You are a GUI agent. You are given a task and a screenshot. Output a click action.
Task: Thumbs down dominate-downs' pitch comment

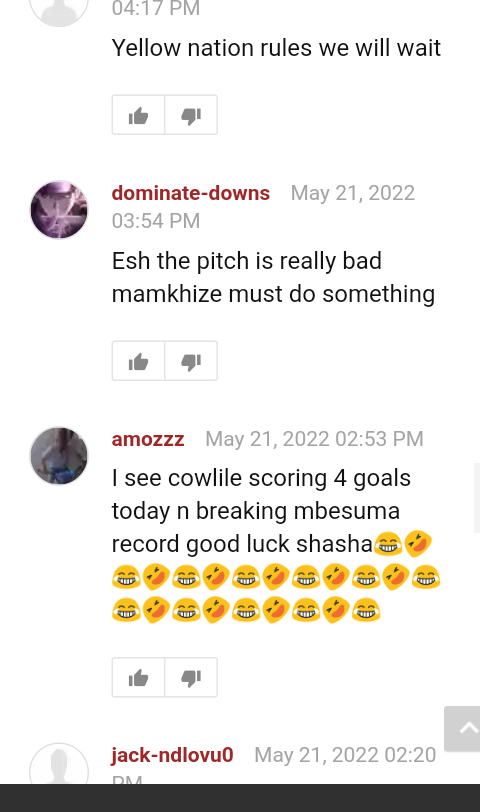point(191,361)
